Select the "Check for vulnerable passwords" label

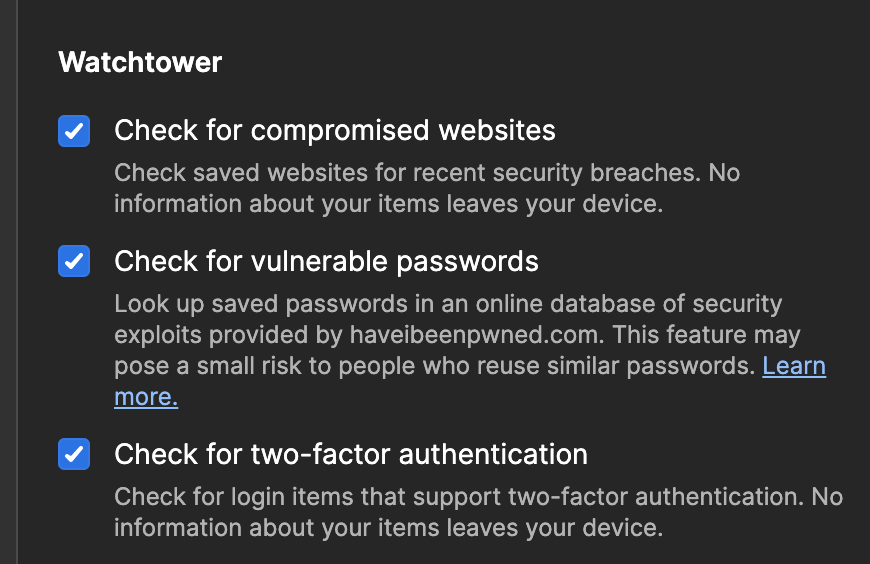(326, 262)
